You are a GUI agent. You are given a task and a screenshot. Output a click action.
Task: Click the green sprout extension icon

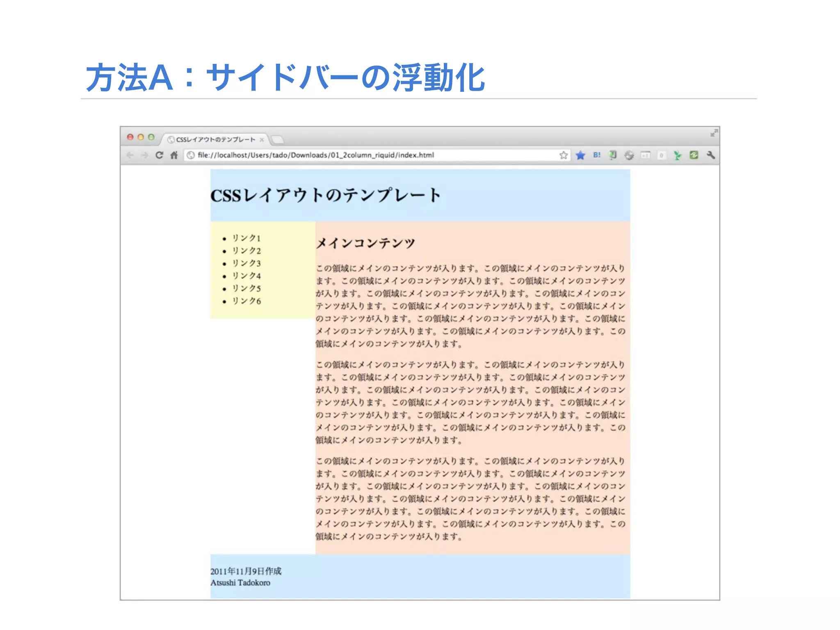pos(677,155)
